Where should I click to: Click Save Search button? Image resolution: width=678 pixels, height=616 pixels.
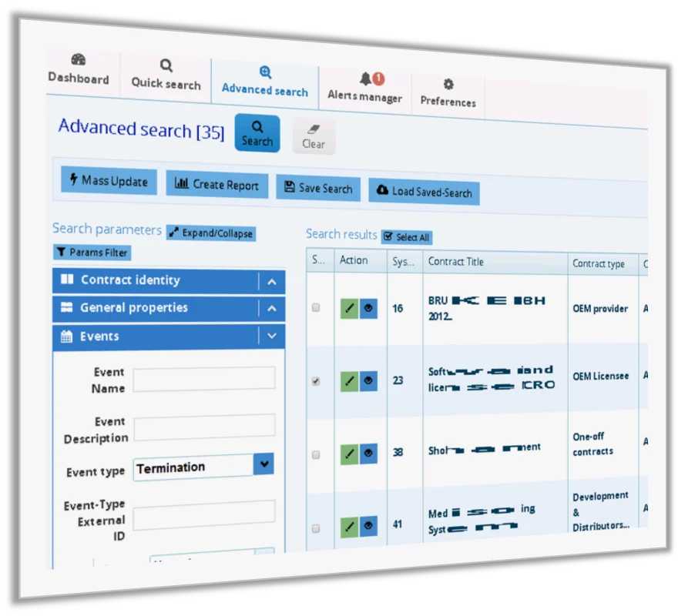318,188
